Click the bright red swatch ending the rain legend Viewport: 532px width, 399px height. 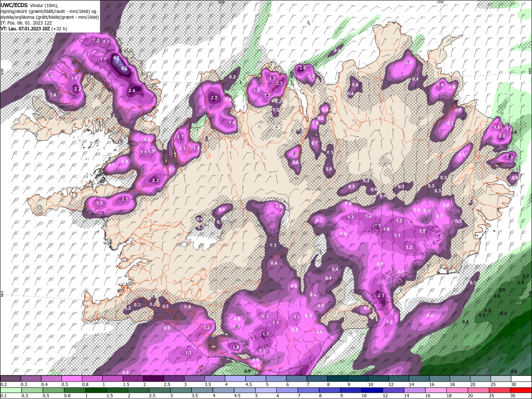pyautogui.click(x=521, y=390)
